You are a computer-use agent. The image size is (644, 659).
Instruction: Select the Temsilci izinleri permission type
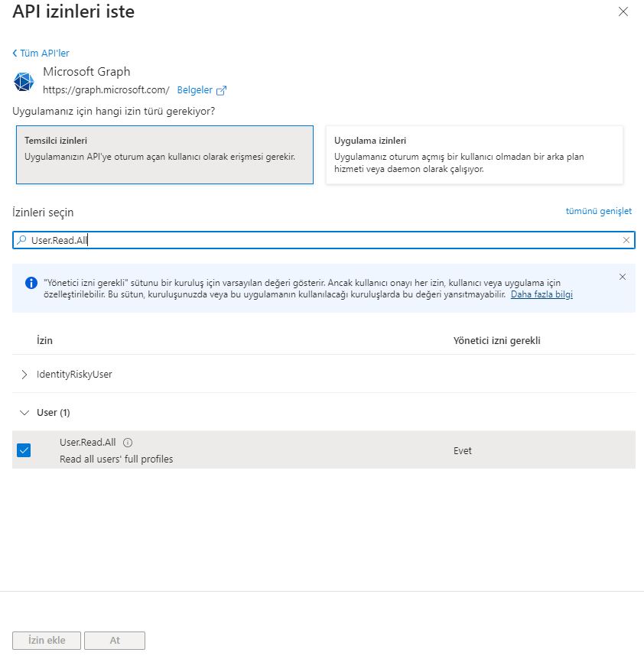coord(164,155)
